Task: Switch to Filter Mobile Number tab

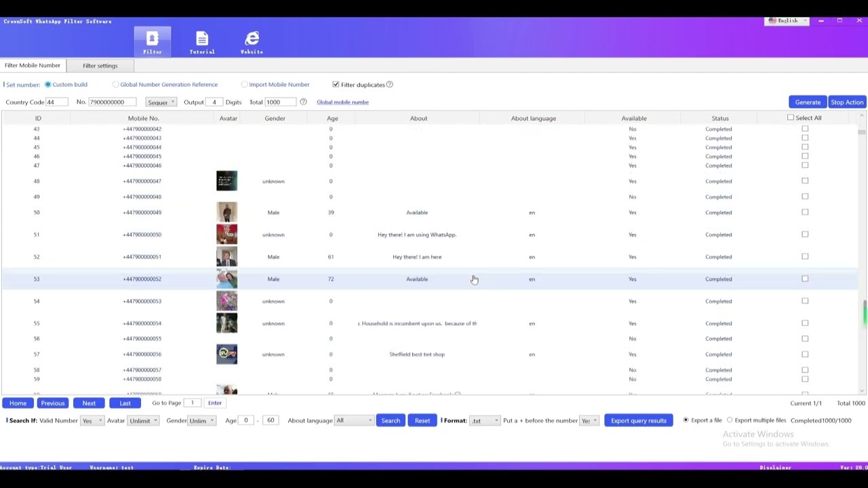Action: coord(33,66)
